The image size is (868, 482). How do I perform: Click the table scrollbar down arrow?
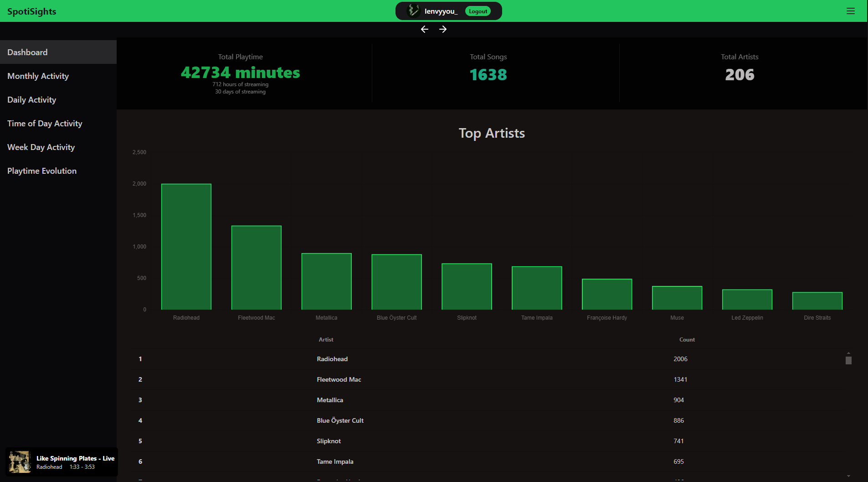(848, 476)
